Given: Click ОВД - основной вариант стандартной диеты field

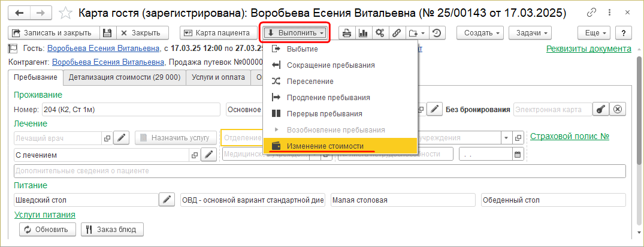Looking at the screenshot, I should 253,200.
